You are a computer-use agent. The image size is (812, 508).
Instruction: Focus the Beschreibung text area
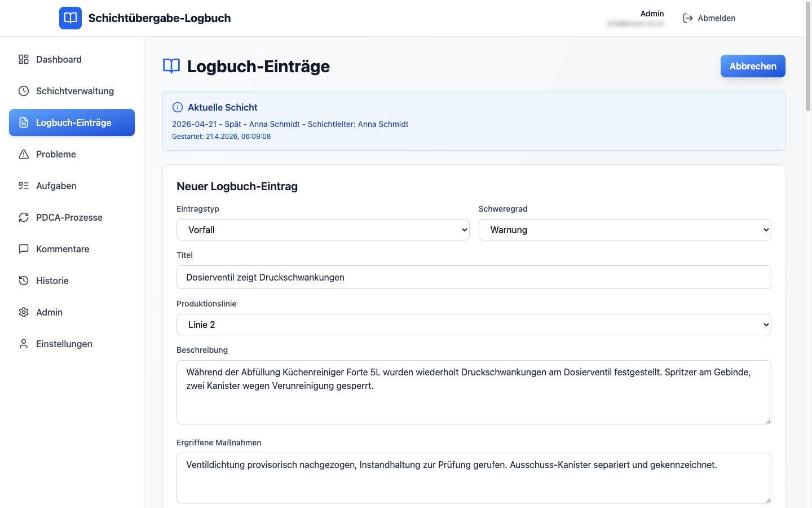[474, 392]
